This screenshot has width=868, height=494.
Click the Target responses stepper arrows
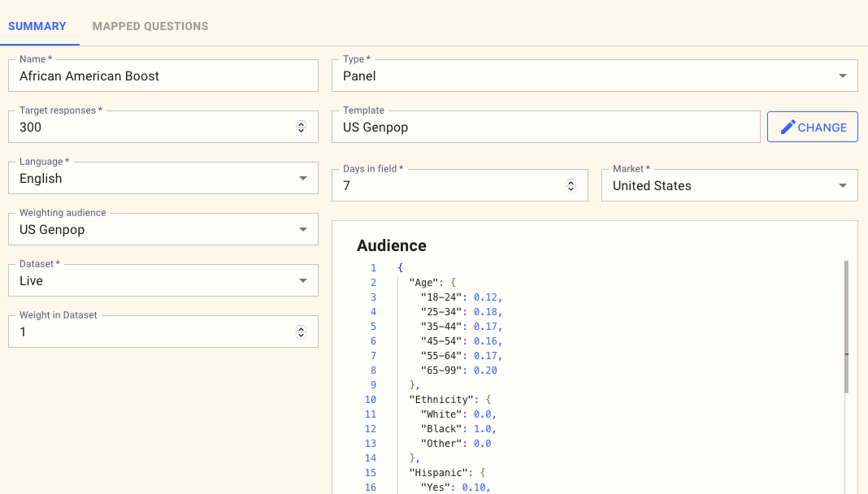tap(301, 128)
